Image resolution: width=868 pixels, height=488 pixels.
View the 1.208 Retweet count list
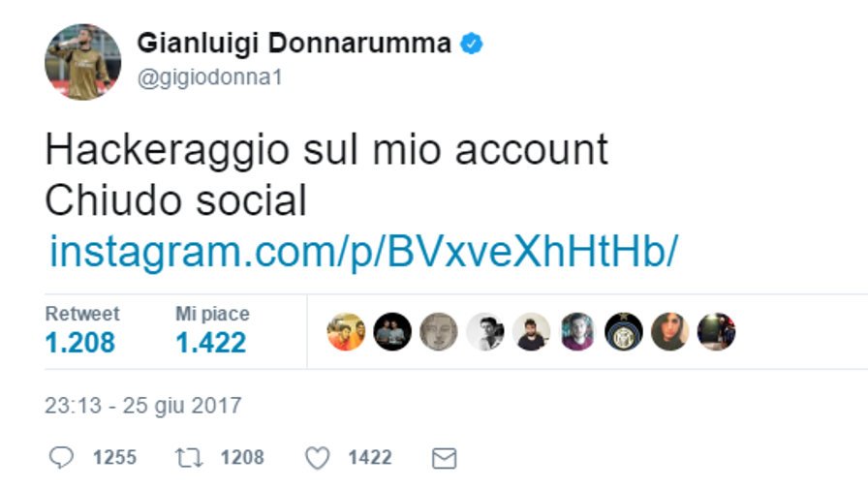[82, 330]
